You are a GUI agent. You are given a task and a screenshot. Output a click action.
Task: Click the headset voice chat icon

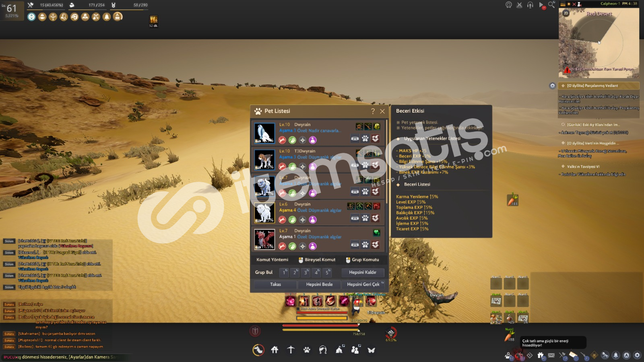(530, 5)
